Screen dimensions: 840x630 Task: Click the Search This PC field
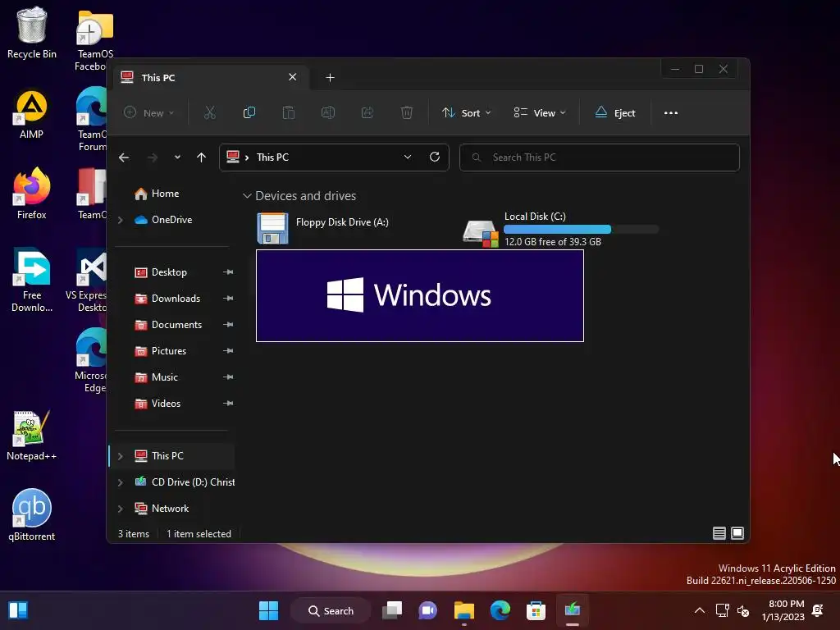click(x=600, y=157)
